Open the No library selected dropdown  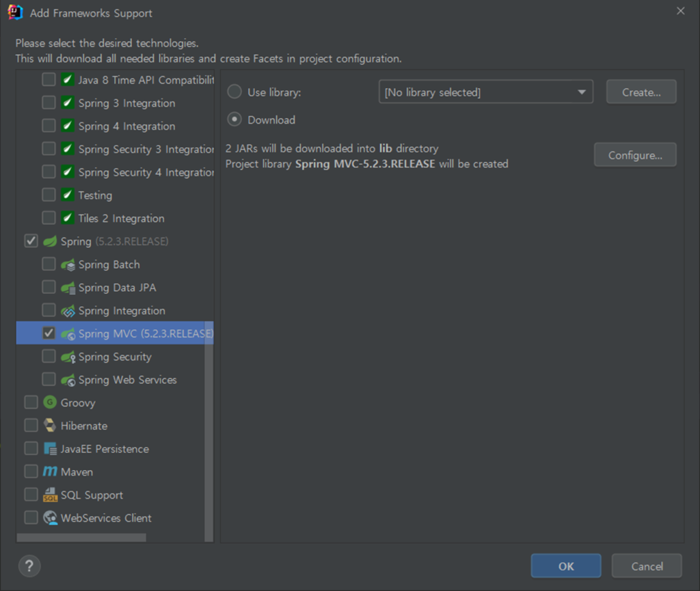[485, 92]
